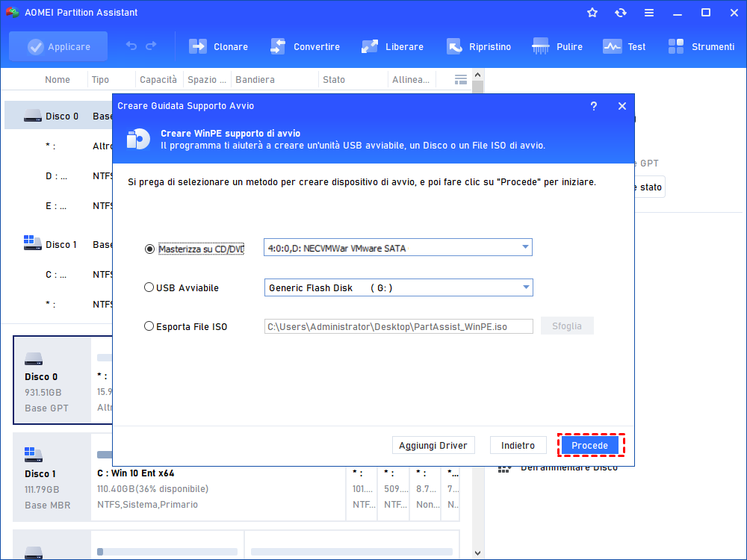Click the column settings list icon
The height and width of the screenshot is (560, 747).
pos(460,80)
